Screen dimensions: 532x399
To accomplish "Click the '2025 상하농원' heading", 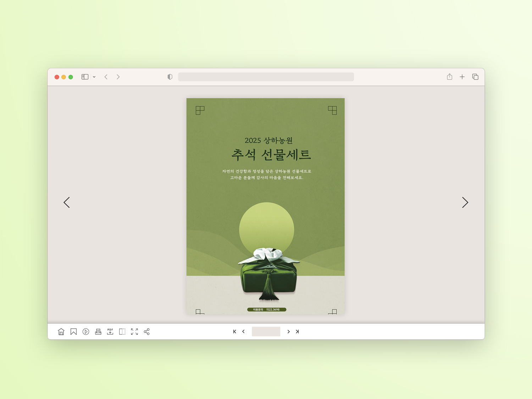I will [x=268, y=140].
